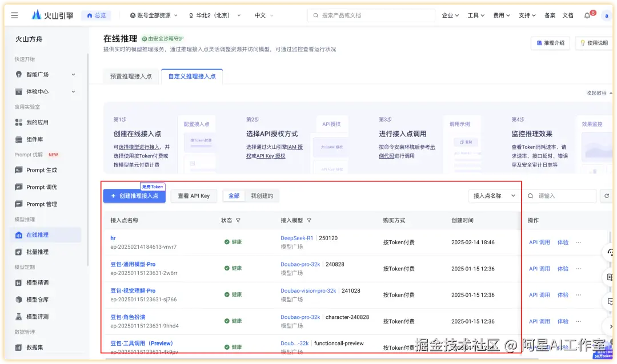This screenshot has width=617, height=364.
Task: Expand the 企业 menu
Action: click(450, 15)
